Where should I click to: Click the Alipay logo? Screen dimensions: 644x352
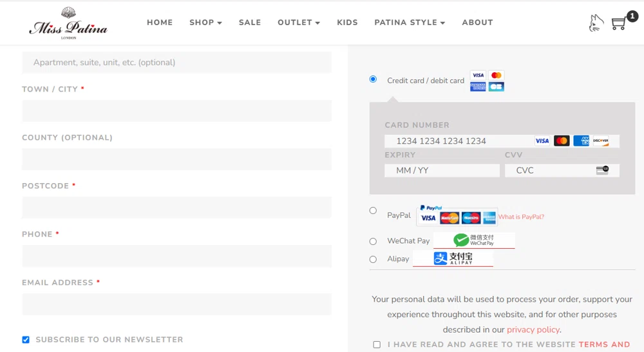(x=453, y=259)
